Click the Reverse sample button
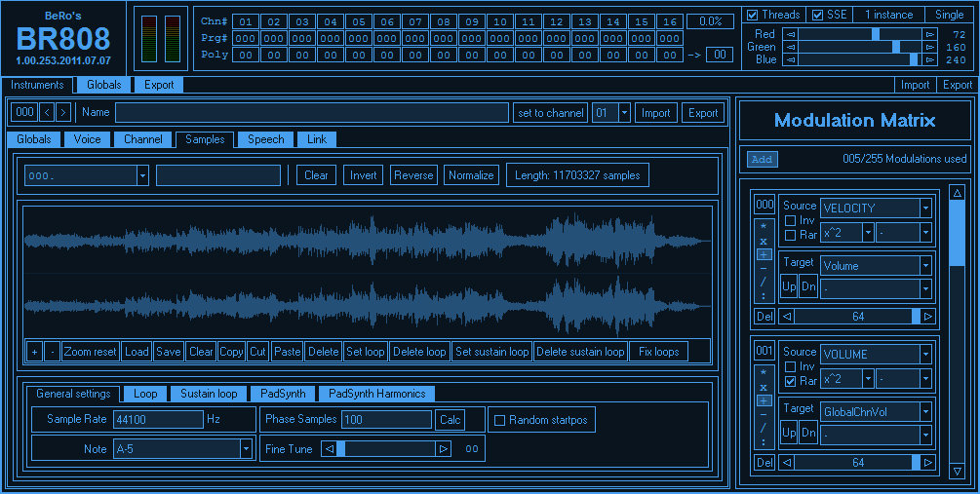 pyautogui.click(x=413, y=175)
